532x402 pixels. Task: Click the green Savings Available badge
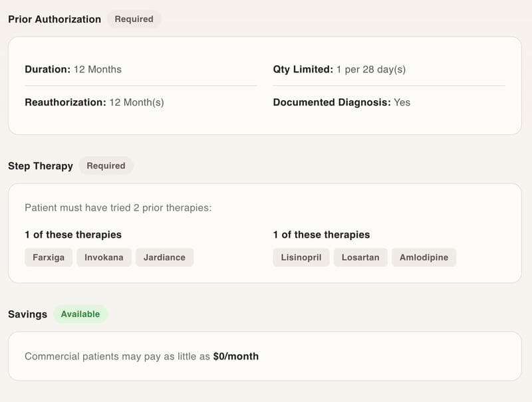click(x=80, y=314)
